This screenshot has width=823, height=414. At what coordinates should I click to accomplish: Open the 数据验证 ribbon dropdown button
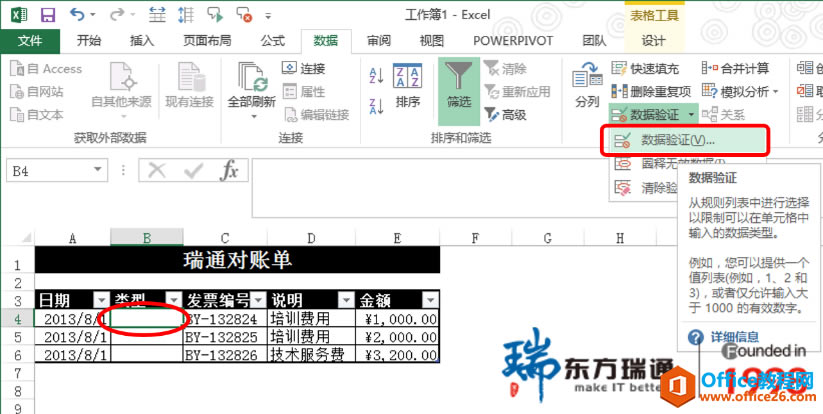tap(653, 114)
